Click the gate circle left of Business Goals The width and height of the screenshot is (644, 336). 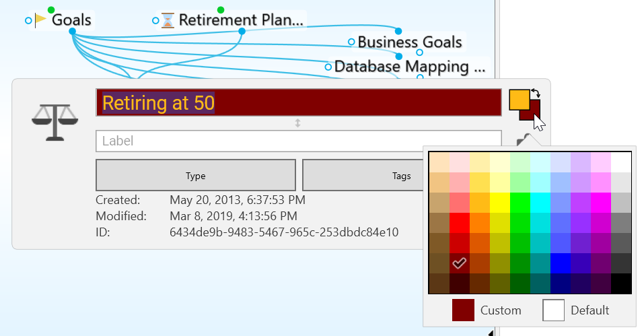351,42
